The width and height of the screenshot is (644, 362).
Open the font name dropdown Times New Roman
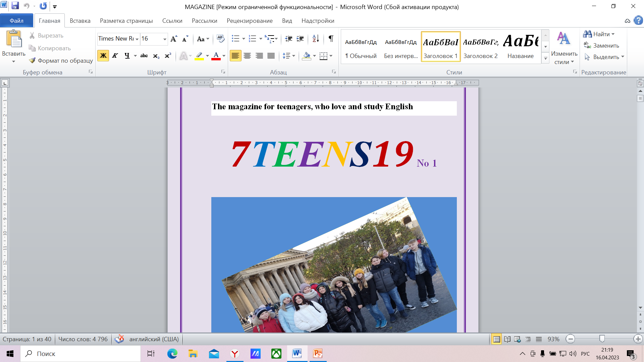pos(137,39)
